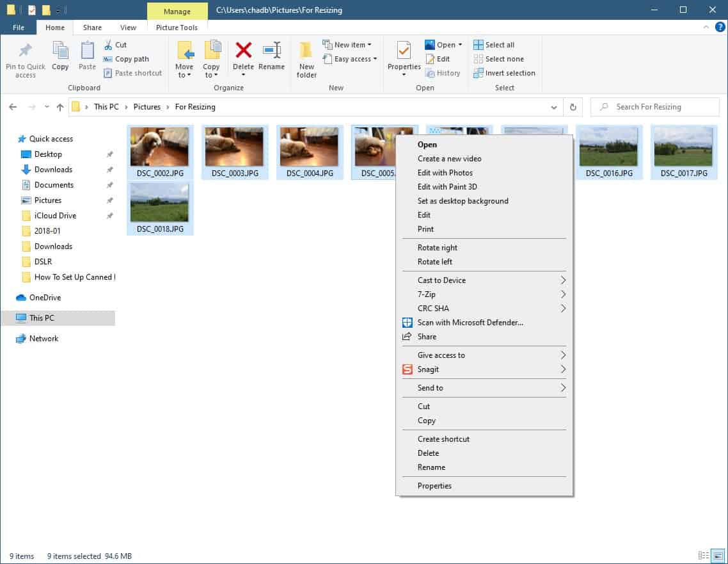Open Snagit submenu in context menu
The height and width of the screenshot is (564, 728).
[484, 369]
